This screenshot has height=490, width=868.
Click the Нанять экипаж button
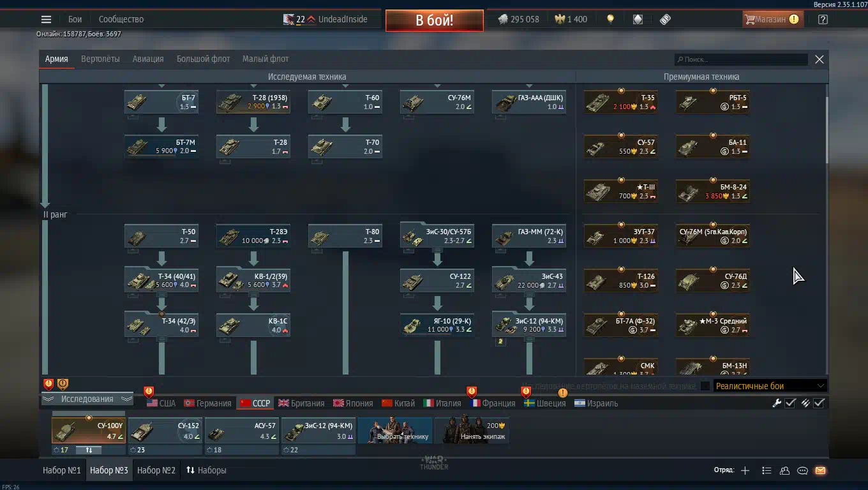pyautogui.click(x=472, y=430)
